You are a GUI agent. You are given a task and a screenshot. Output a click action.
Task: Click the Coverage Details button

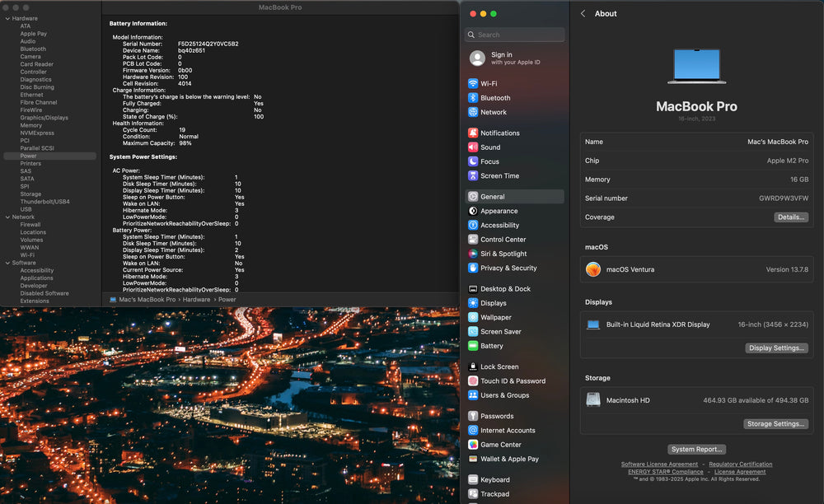[790, 217]
